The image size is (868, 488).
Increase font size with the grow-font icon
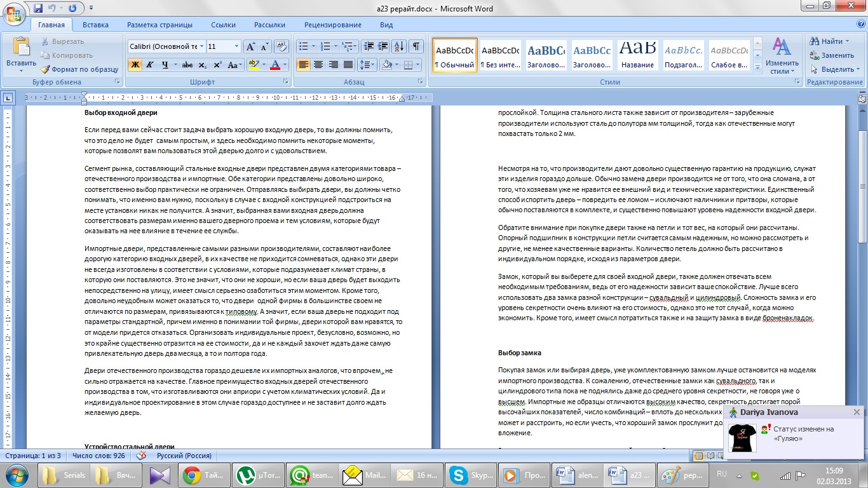tap(250, 46)
